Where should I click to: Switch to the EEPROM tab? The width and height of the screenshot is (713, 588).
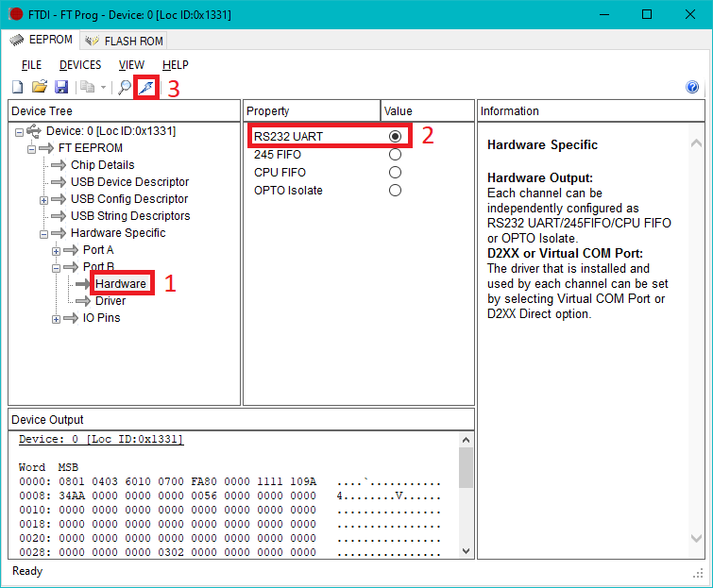[41, 40]
